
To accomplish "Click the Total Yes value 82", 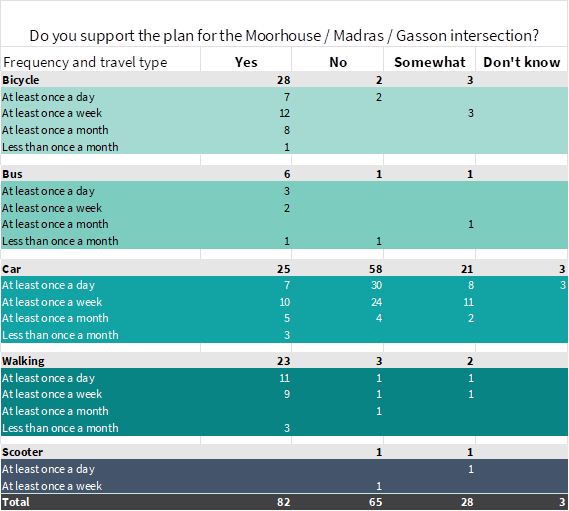I will (x=283, y=502).
